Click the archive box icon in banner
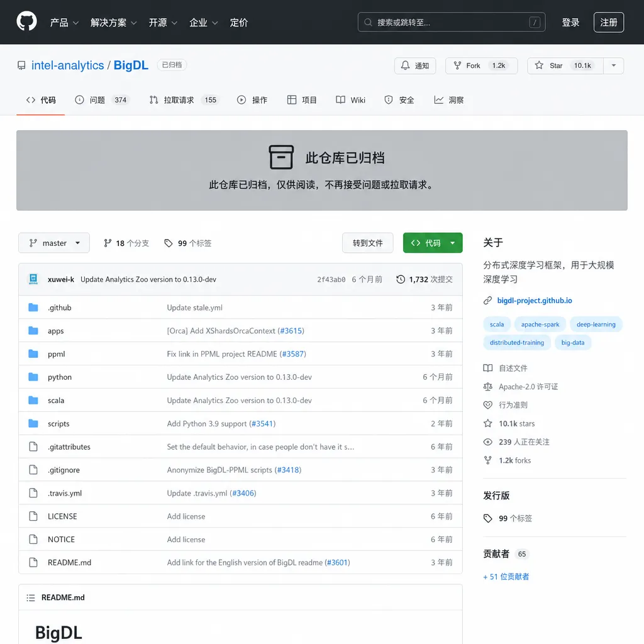 coord(281,157)
